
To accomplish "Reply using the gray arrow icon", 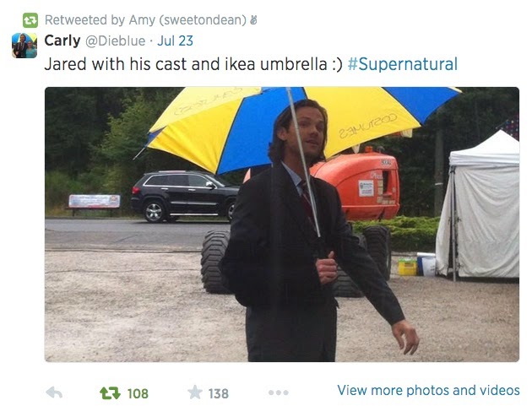I will 54,392.
